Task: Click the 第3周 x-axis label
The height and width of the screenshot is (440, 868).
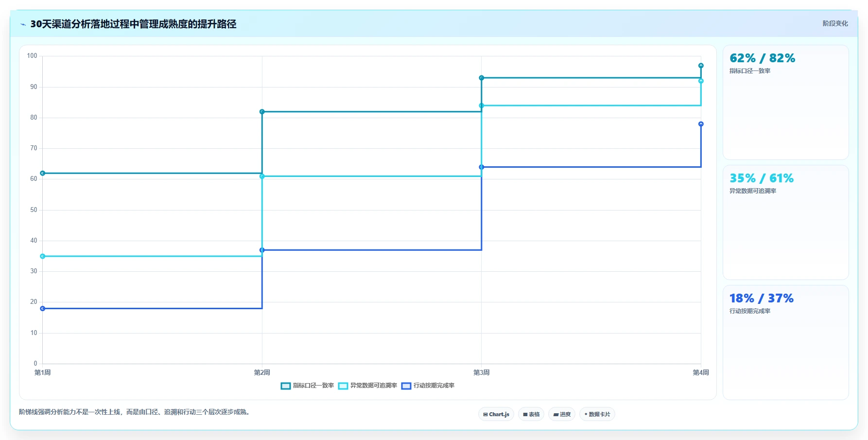Action: [482, 372]
